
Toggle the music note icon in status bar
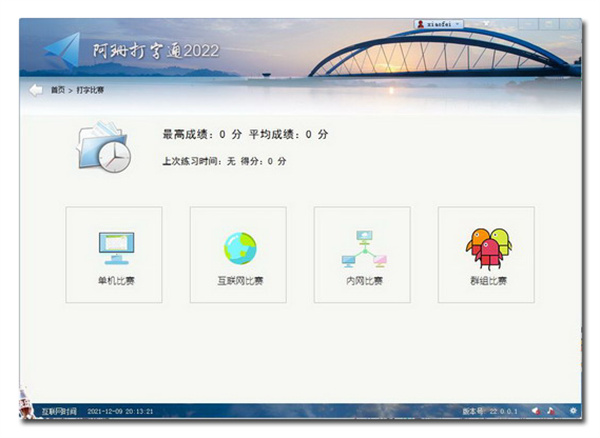pos(551,411)
